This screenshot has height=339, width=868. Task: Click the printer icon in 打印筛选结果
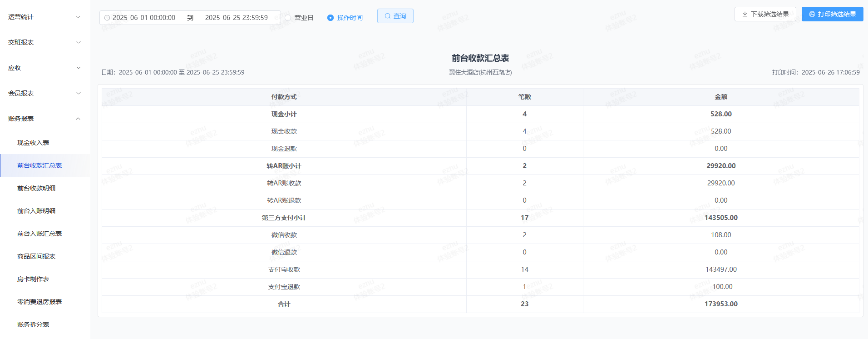[x=812, y=14]
